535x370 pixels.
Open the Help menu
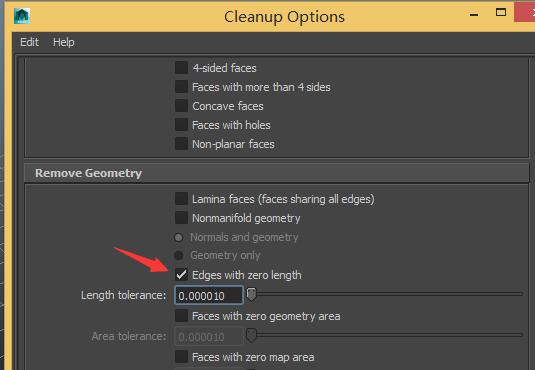tap(63, 42)
